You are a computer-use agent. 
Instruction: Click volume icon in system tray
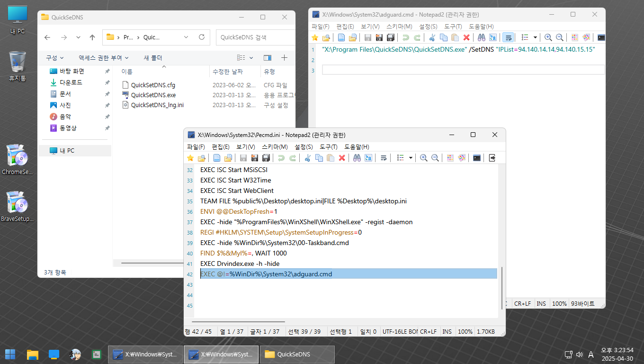click(579, 355)
